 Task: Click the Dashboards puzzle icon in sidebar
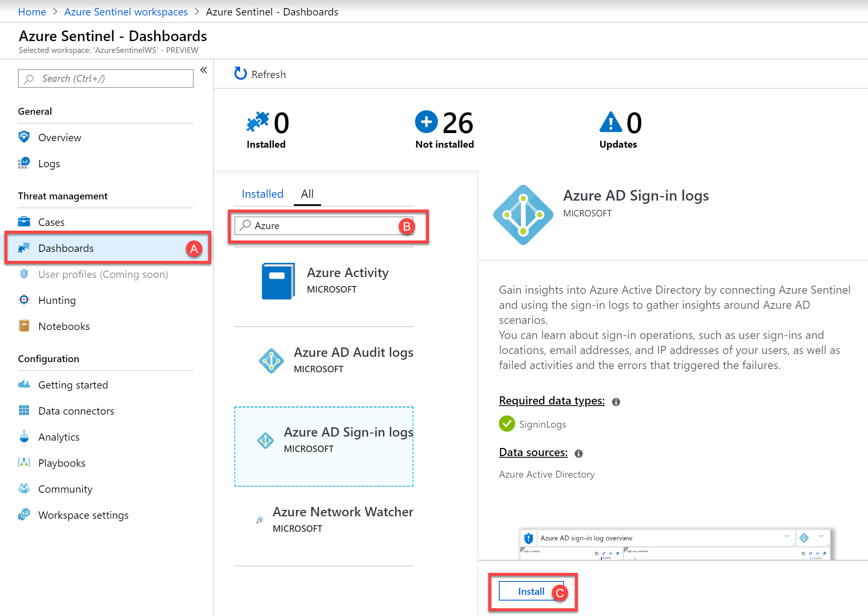pyautogui.click(x=24, y=247)
